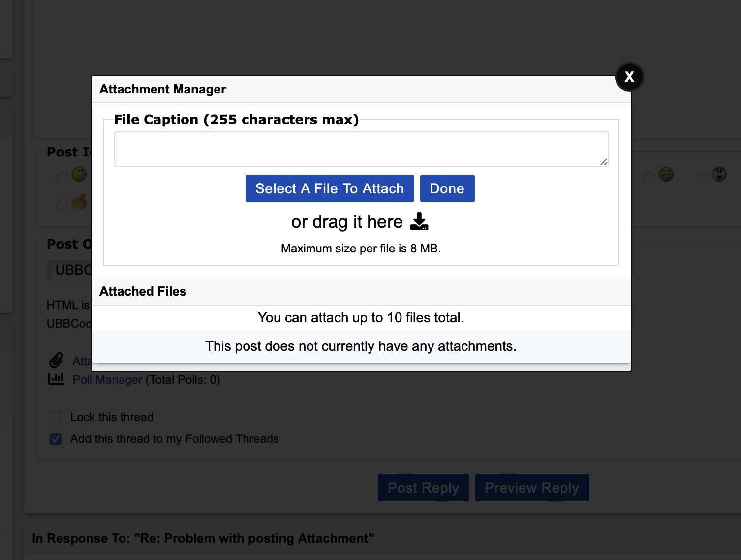Click inside the File Caption text area

click(361, 149)
